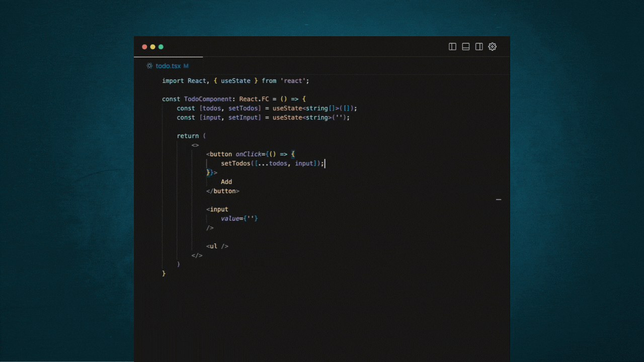Place cursor on the ul element line

pyautogui.click(x=216, y=246)
